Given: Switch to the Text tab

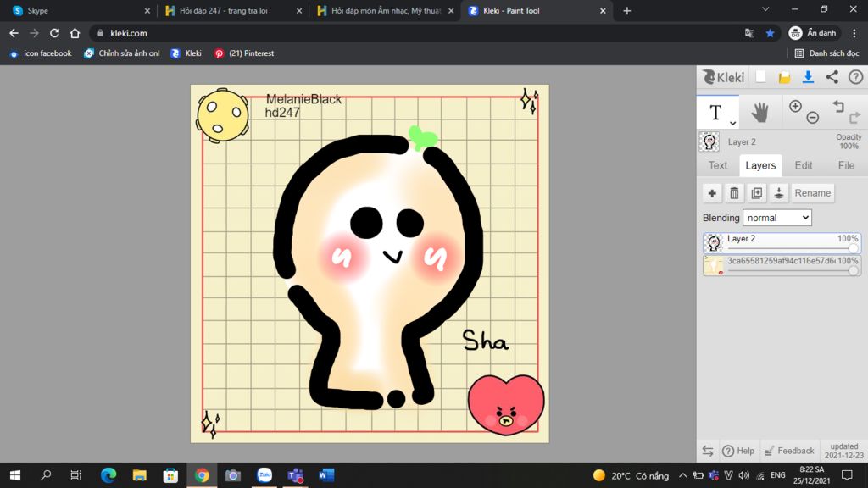Looking at the screenshot, I should point(718,165).
